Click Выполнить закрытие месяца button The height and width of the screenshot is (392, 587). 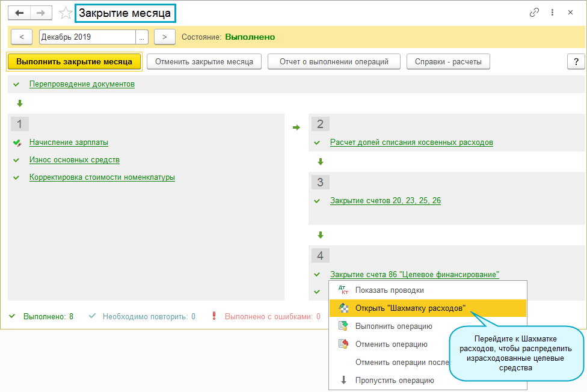(x=74, y=62)
